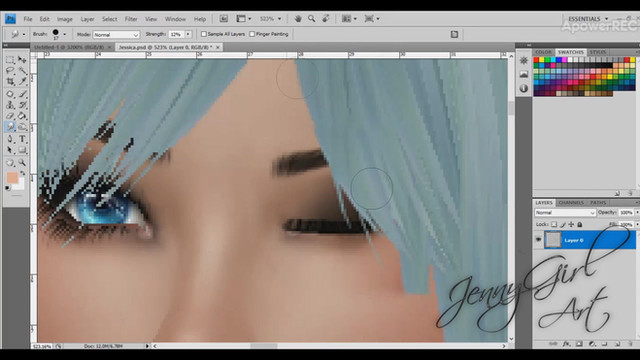Toggle lock transparent pixels
The image size is (640, 360).
click(x=554, y=224)
